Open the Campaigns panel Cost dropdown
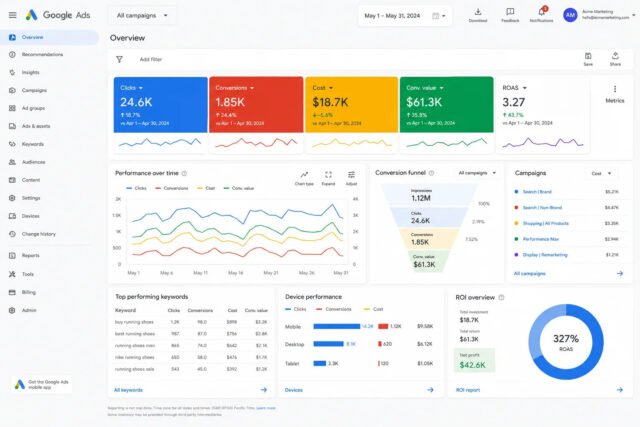 click(x=601, y=173)
